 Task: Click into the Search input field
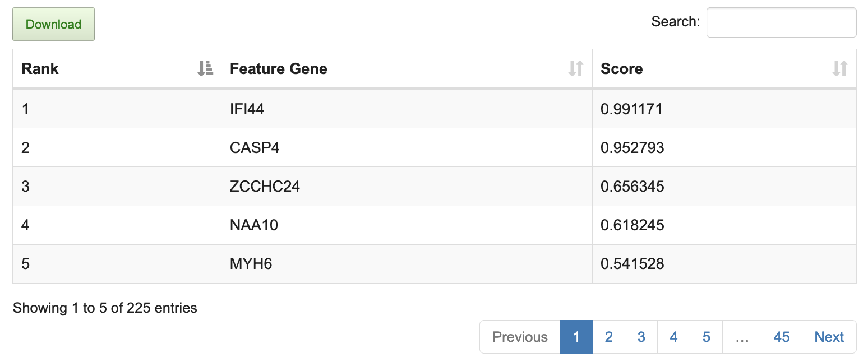pyautogui.click(x=781, y=22)
